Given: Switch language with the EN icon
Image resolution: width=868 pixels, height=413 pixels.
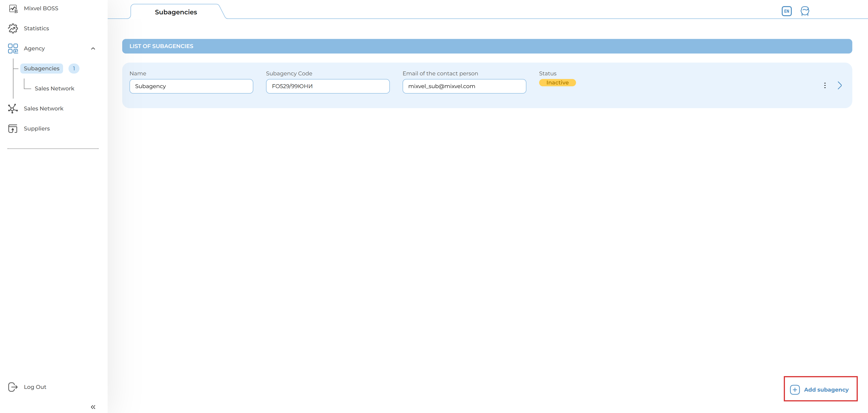Looking at the screenshot, I should 787,11.
